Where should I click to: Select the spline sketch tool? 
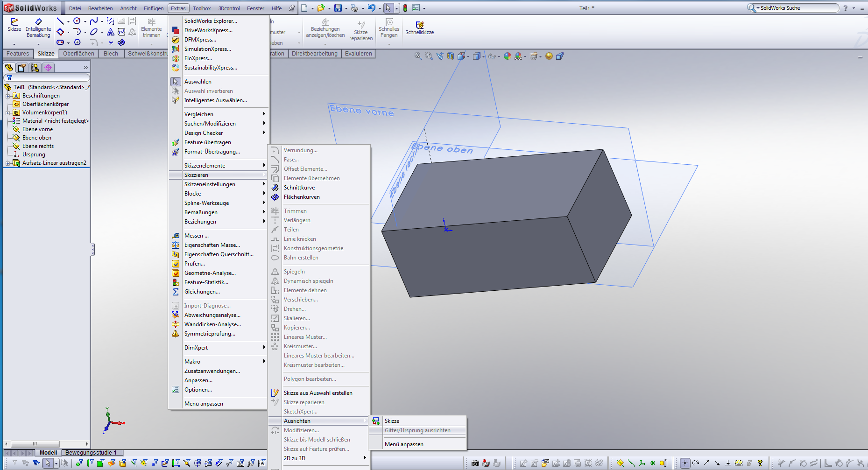pyautogui.click(x=94, y=21)
